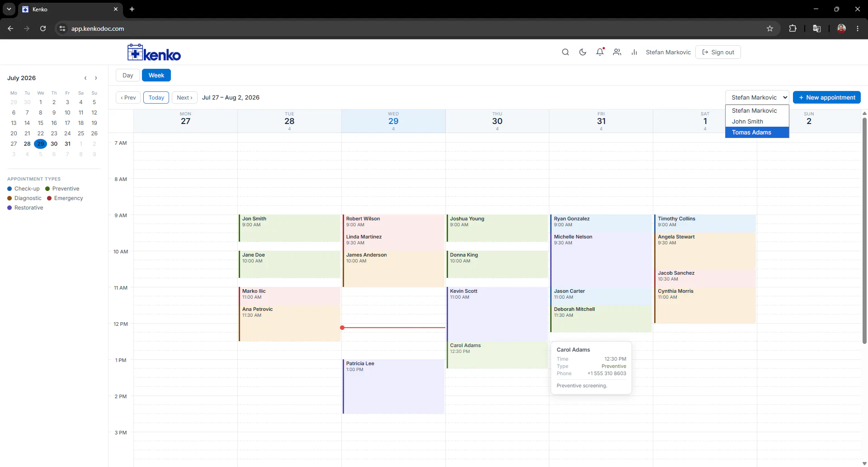Open Chrome three-dot menu
868x467 pixels.
click(x=858, y=29)
